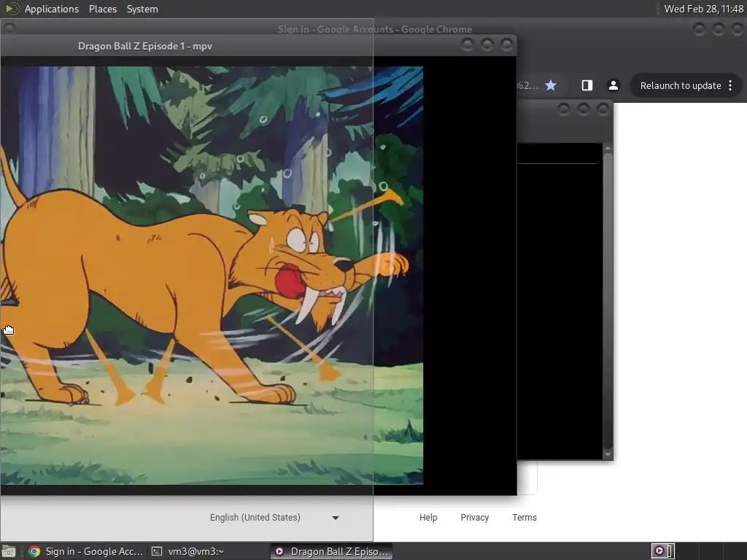Minimize the Google Chrome window

pyautogui.click(x=699, y=29)
